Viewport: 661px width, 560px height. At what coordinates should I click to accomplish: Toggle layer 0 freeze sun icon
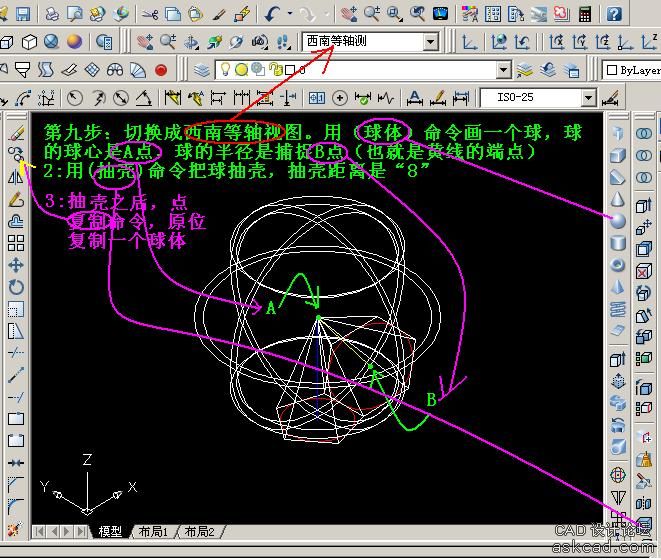pyautogui.click(x=241, y=70)
